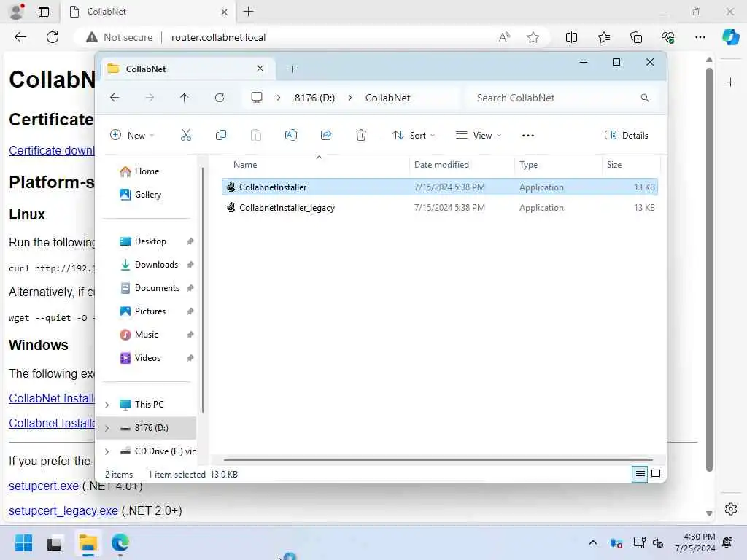Image resolution: width=747 pixels, height=560 pixels.
Task: Click the setupcert.exe link in the web page
Action: pos(43,486)
